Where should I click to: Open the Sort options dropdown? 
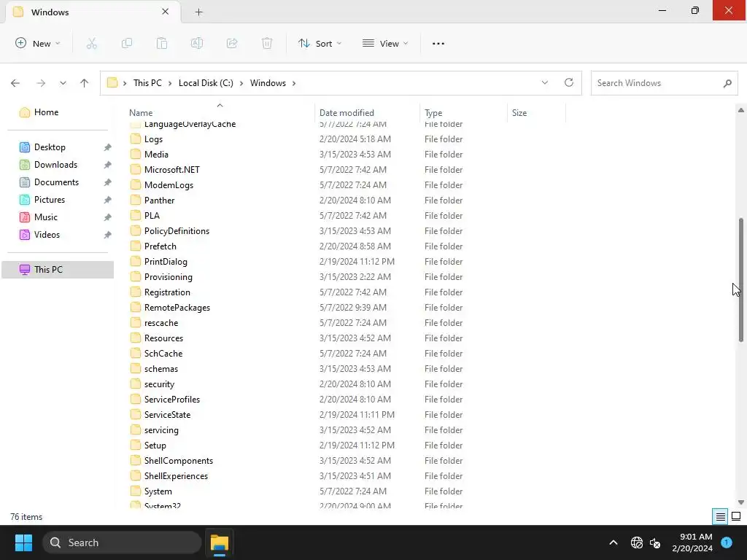tap(320, 43)
